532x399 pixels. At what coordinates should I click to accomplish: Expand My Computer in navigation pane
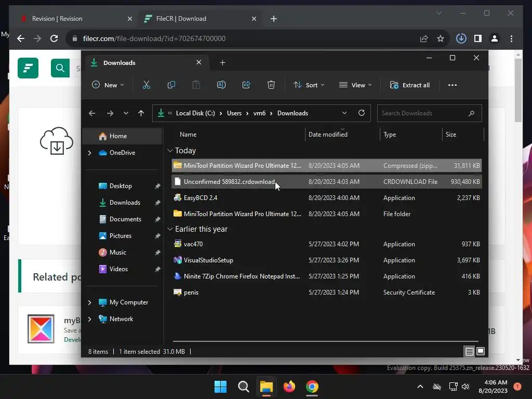[89, 302]
